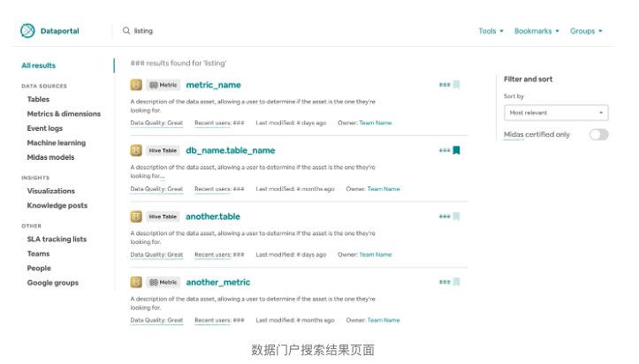Image resolution: width=639 pixels, height=364 pixels.
Task: Open Team Name owner of metric_name
Action: [x=376, y=123]
